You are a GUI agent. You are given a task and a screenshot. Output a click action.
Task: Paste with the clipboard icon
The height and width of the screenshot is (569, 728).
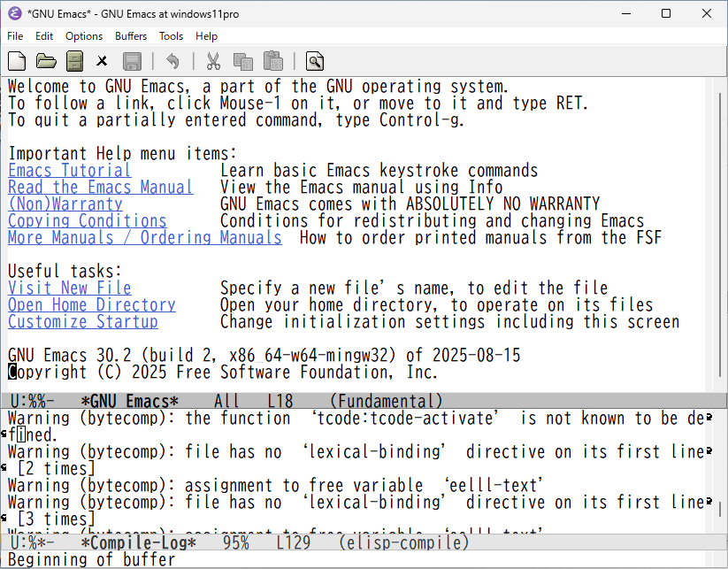click(x=273, y=61)
